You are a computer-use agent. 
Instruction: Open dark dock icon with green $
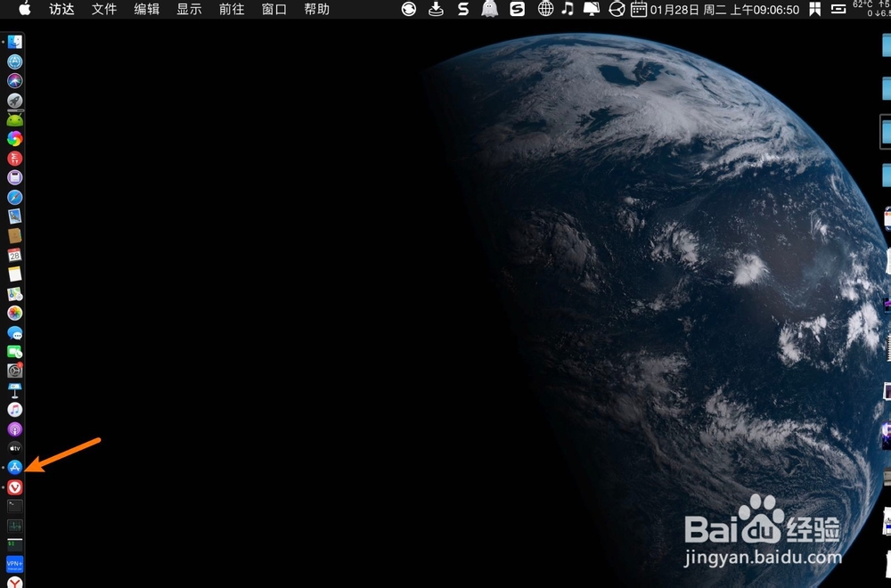tap(15, 545)
